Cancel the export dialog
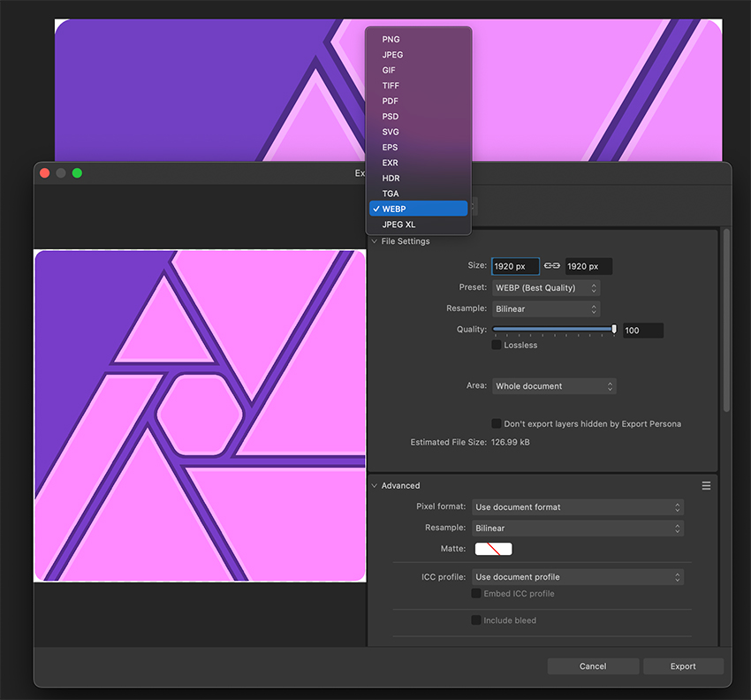The image size is (751, 700). pyautogui.click(x=592, y=666)
